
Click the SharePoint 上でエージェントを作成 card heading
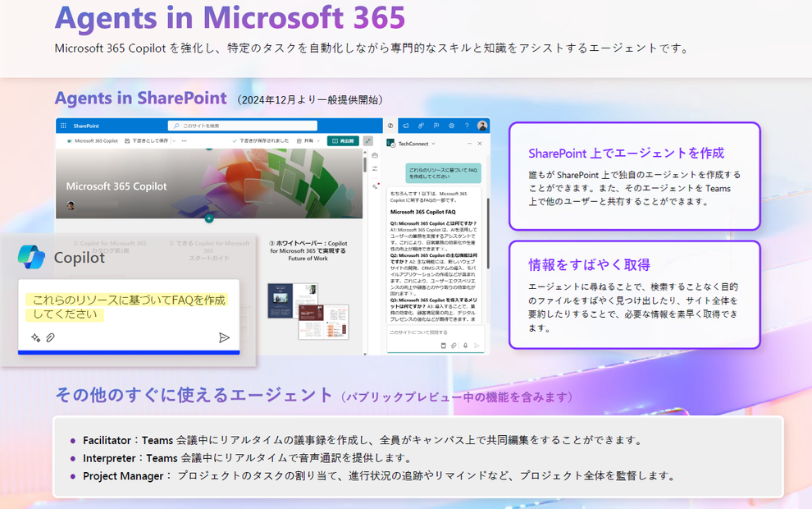(x=626, y=154)
